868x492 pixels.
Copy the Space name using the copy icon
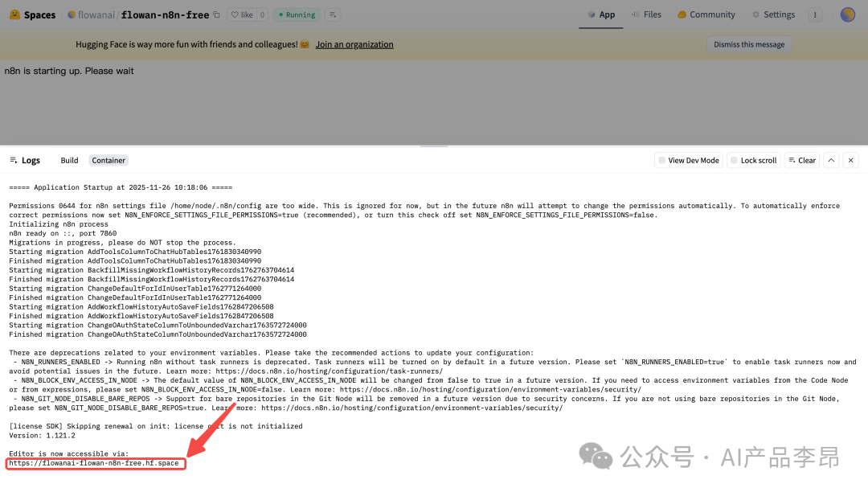point(216,15)
